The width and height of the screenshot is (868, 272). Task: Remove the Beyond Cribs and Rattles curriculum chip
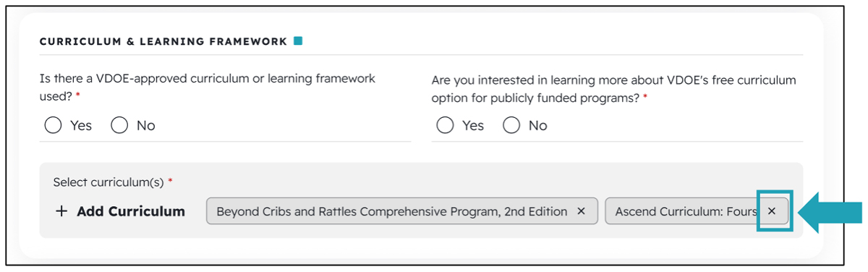tap(581, 211)
